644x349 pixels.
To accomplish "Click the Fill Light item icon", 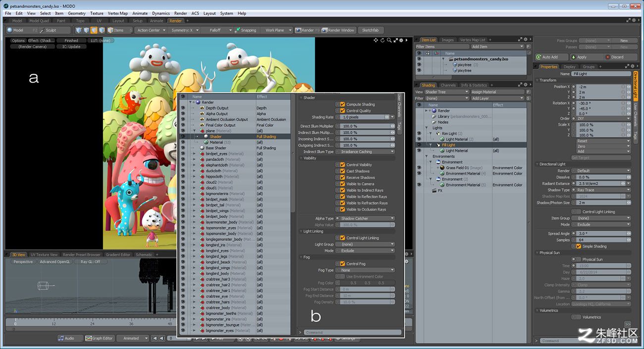I will tap(439, 145).
